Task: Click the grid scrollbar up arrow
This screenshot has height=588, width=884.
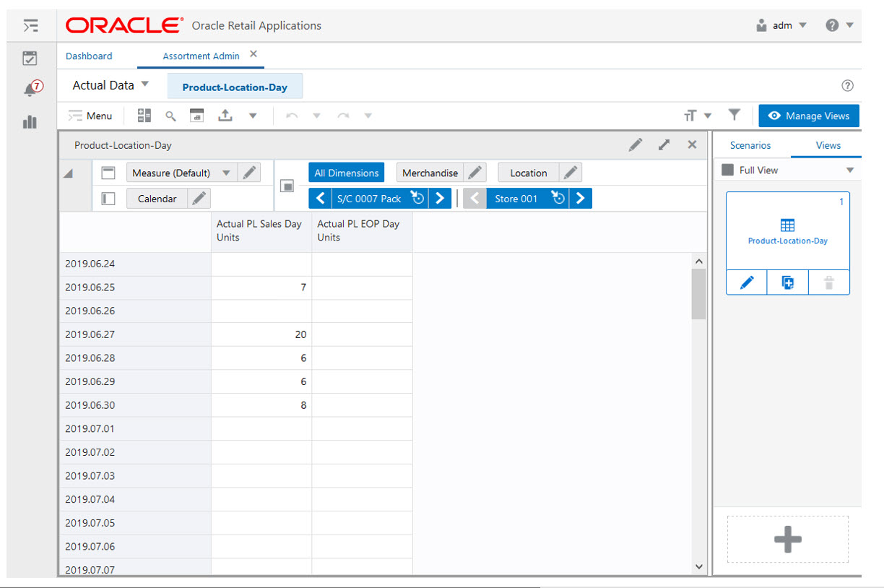Action: pyautogui.click(x=698, y=261)
